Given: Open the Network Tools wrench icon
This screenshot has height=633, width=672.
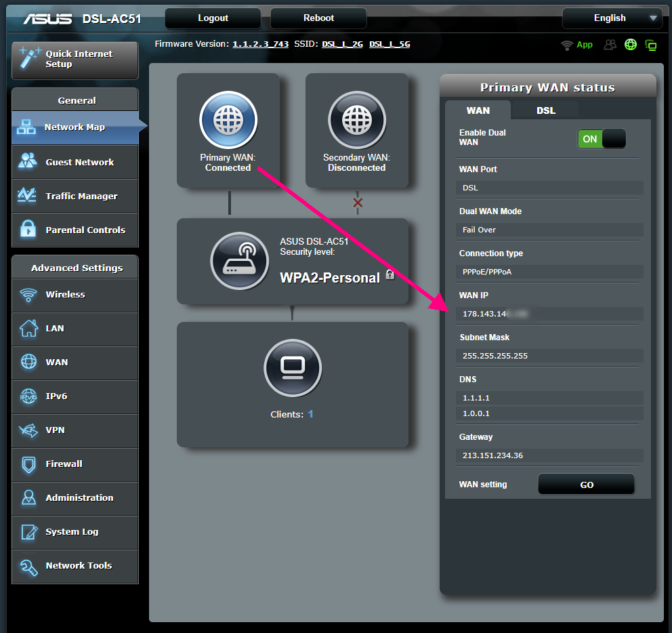Looking at the screenshot, I should [x=28, y=567].
